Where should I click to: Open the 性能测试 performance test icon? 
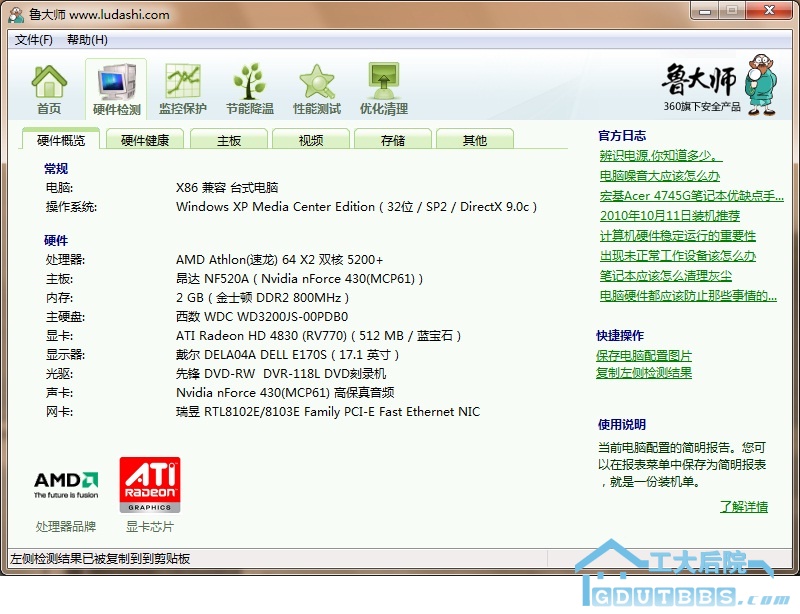(x=316, y=89)
